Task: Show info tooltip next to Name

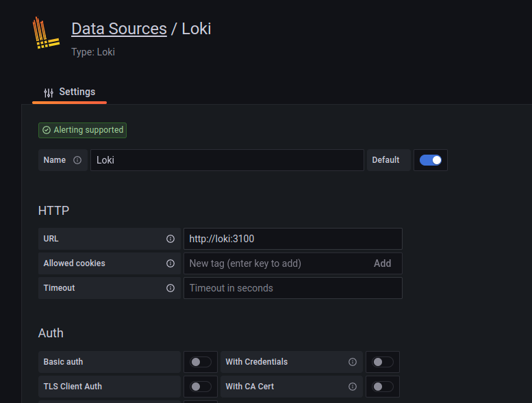Action: point(77,160)
